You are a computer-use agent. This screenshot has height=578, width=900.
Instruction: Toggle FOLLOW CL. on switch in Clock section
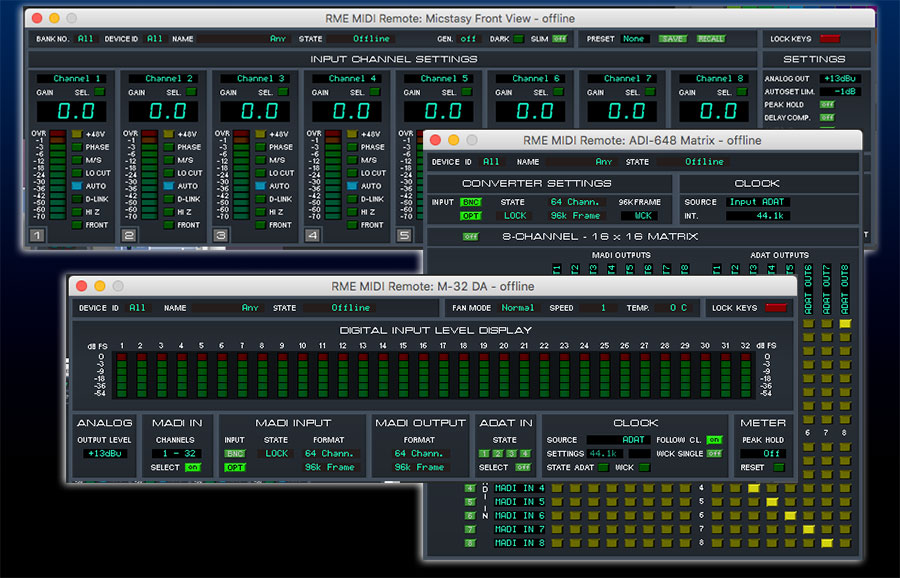click(x=713, y=440)
